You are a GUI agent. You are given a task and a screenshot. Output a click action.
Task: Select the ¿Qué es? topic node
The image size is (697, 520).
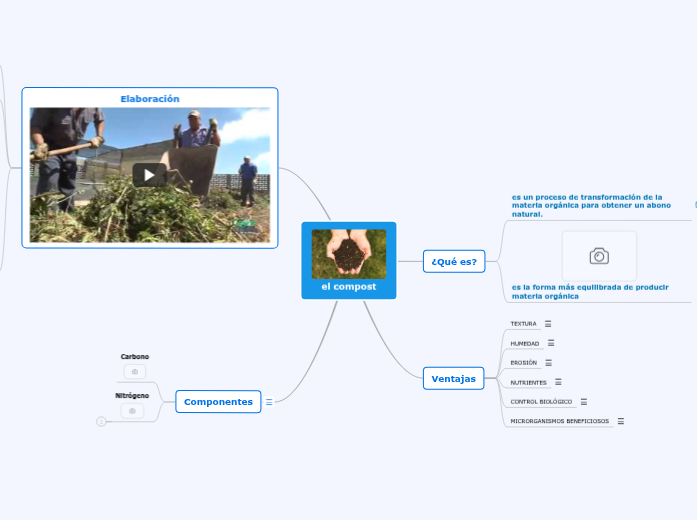[x=453, y=262]
